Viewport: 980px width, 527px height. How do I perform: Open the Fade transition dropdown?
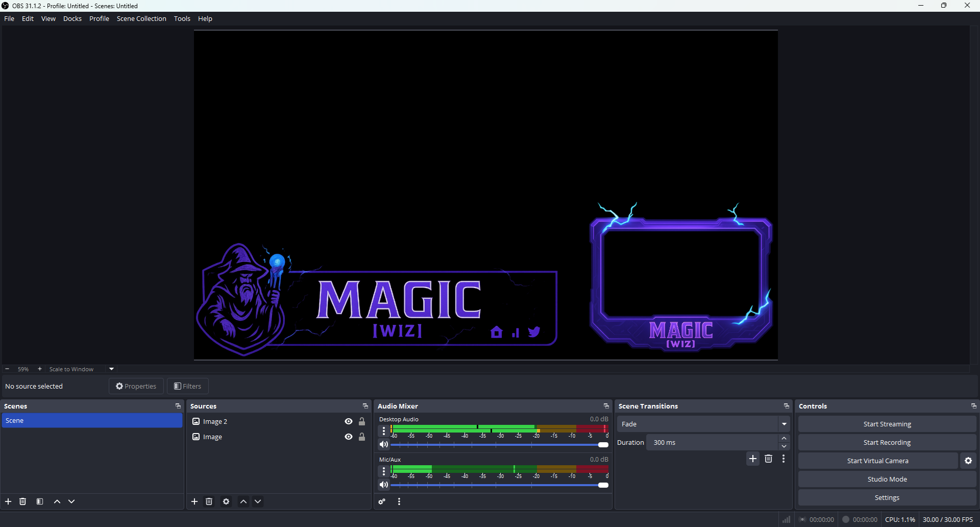tap(784, 424)
